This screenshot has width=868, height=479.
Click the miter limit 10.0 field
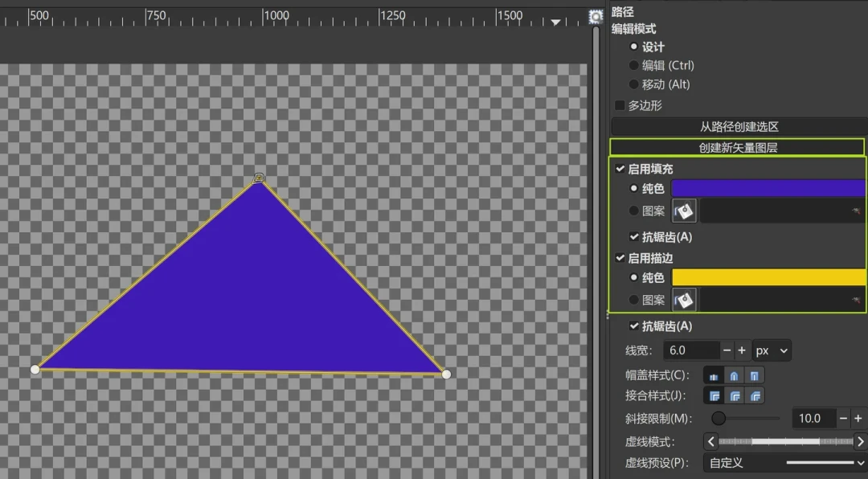813,419
